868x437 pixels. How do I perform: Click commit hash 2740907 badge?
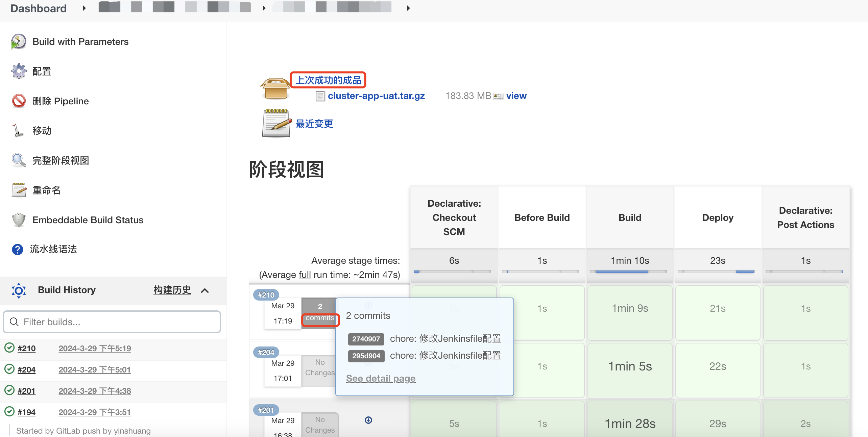coord(366,339)
